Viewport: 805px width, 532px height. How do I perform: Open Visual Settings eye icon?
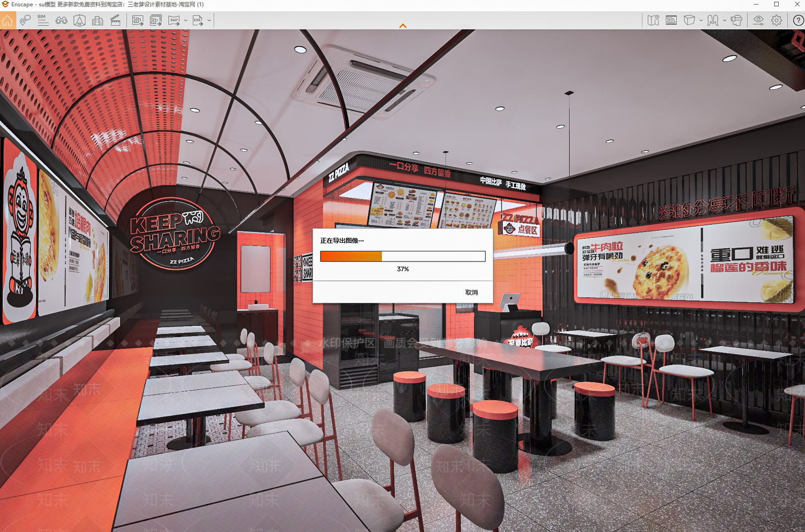pyautogui.click(x=758, y=21)
